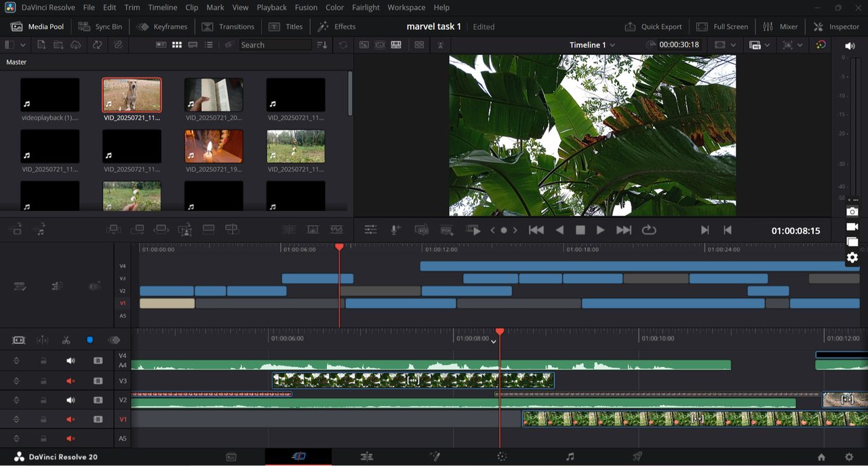868x466 pixels.
Task: Open the Effects panel
Action: pos(336,26)
